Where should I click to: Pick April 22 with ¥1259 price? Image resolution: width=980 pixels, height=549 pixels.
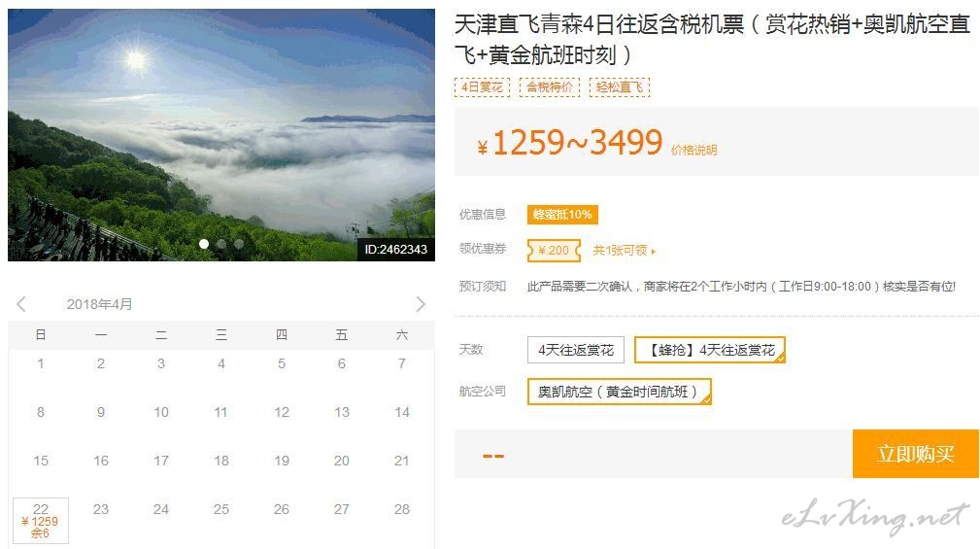click(41, 520)
